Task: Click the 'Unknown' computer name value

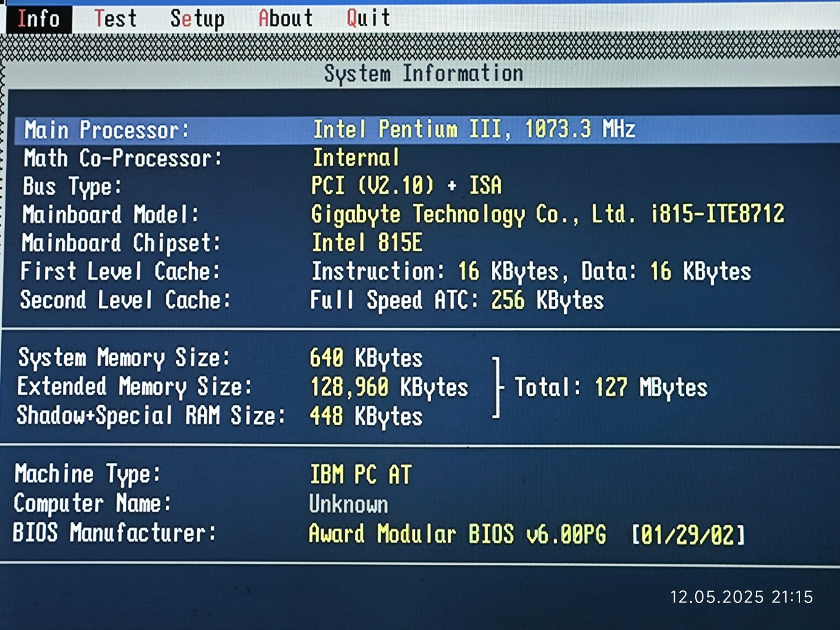Action: (x=348, y=504)
